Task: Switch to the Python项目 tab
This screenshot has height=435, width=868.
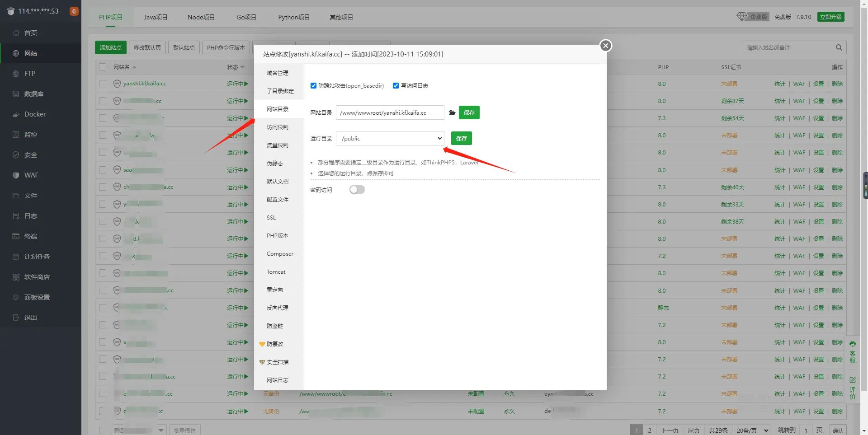Action: pyautogui.click(x=294, y=17)
